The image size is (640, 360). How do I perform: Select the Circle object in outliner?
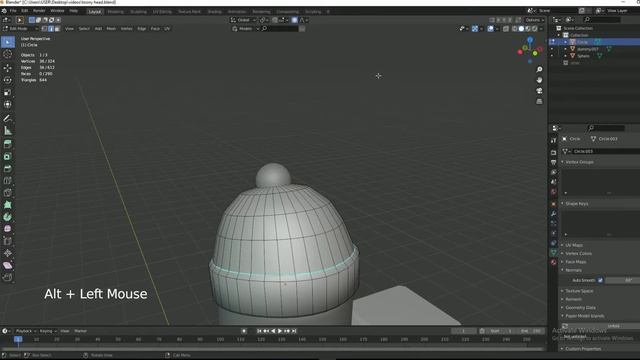[x=582, y=42]
